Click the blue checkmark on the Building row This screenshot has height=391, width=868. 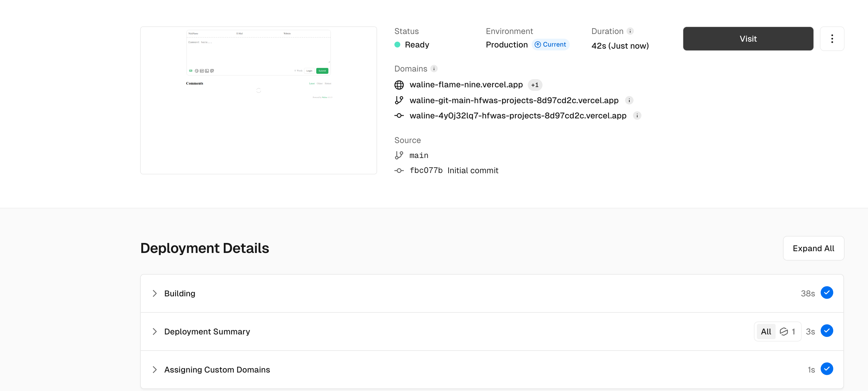coord(826,293)
